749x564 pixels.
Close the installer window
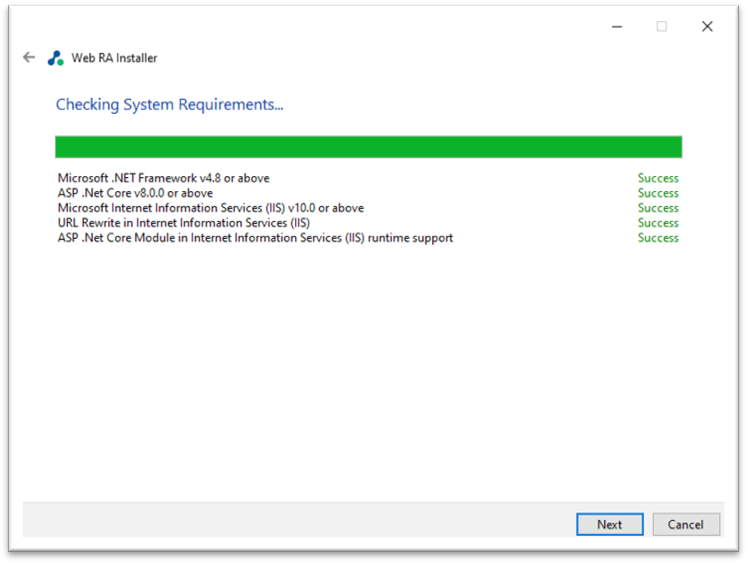pos(707,27)
